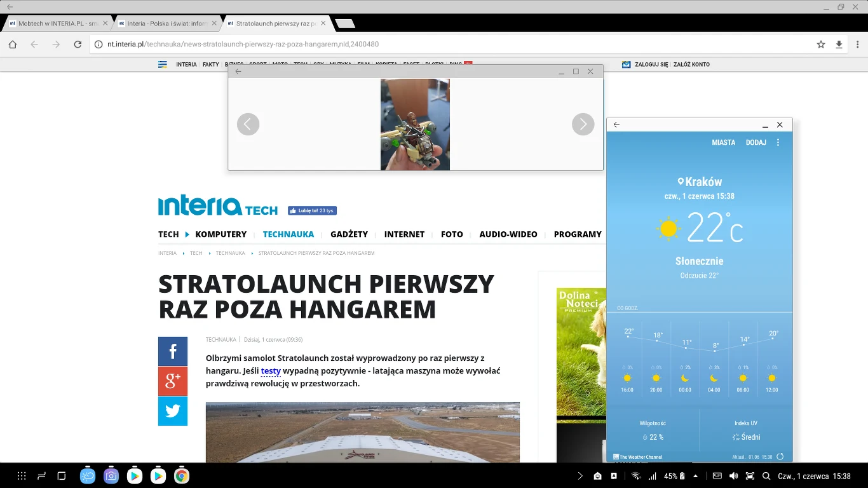Refresh the weather with the circular refresh icon
Viewport: 868px width, 488px height.
click(780, 457)
